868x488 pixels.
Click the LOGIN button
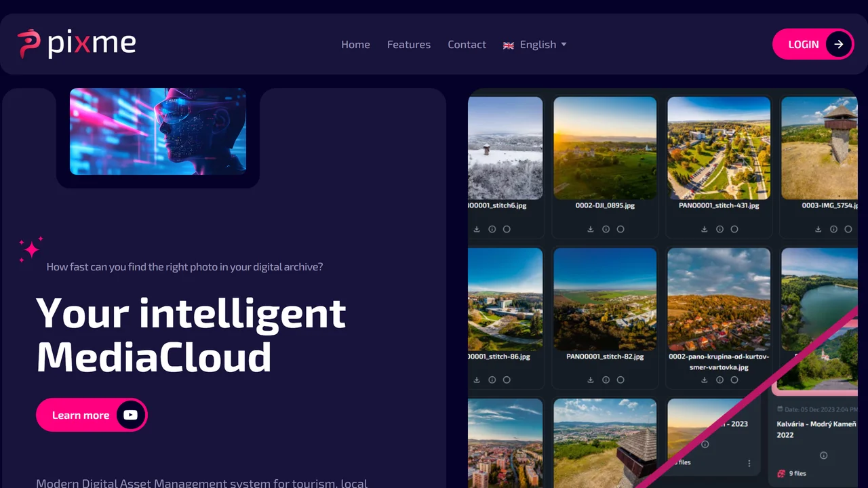click(813, 44)
